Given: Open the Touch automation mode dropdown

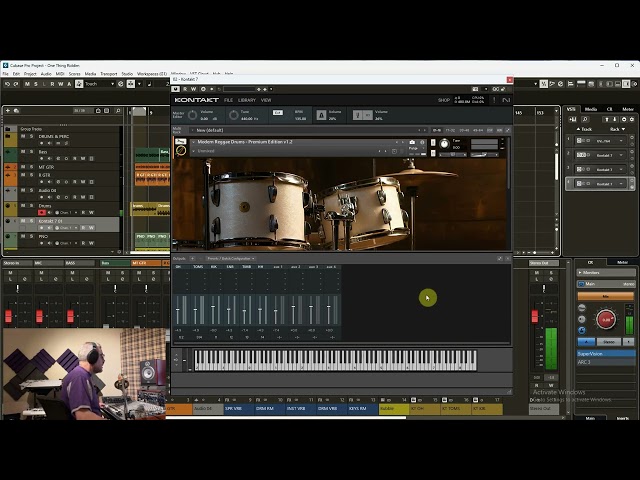Looking at the screenshot, I should tap(99, 84).
